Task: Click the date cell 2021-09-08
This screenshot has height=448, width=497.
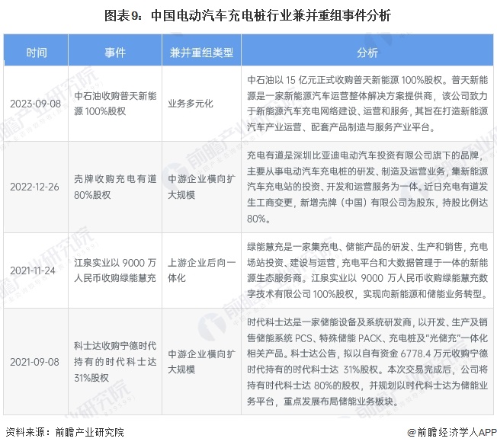Action: pos(34,362)
